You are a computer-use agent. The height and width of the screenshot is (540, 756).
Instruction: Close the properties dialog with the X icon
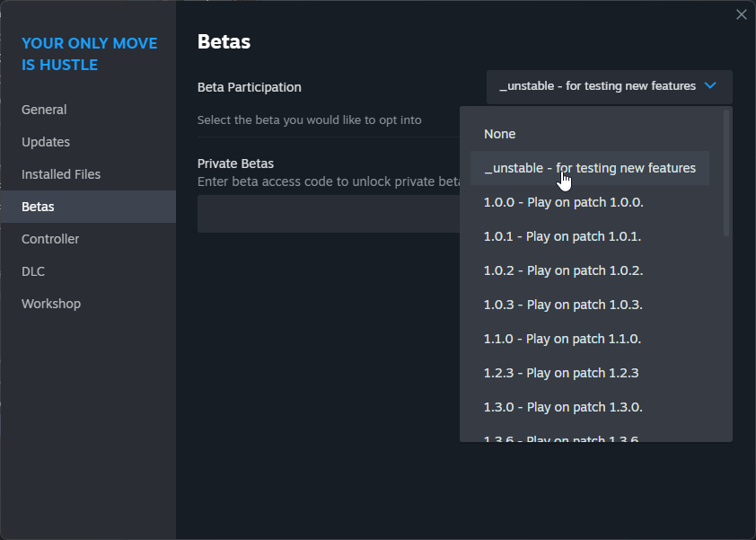(741, 14)
